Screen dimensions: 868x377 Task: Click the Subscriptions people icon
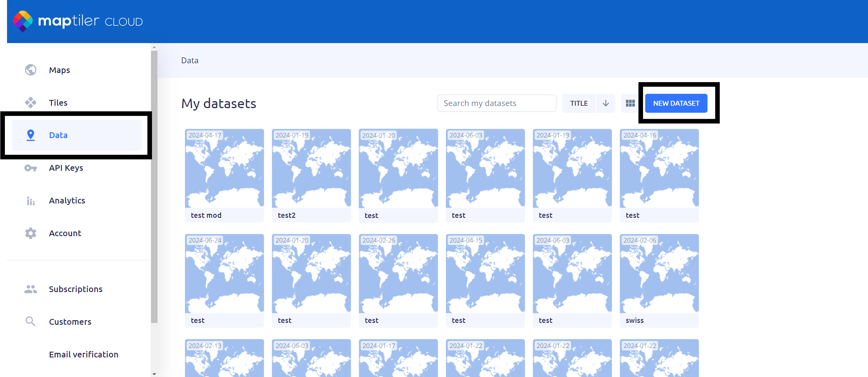(31, 289)
